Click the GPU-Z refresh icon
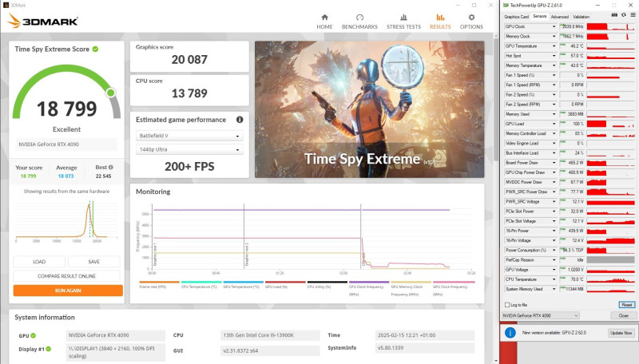 coord(624,15)
